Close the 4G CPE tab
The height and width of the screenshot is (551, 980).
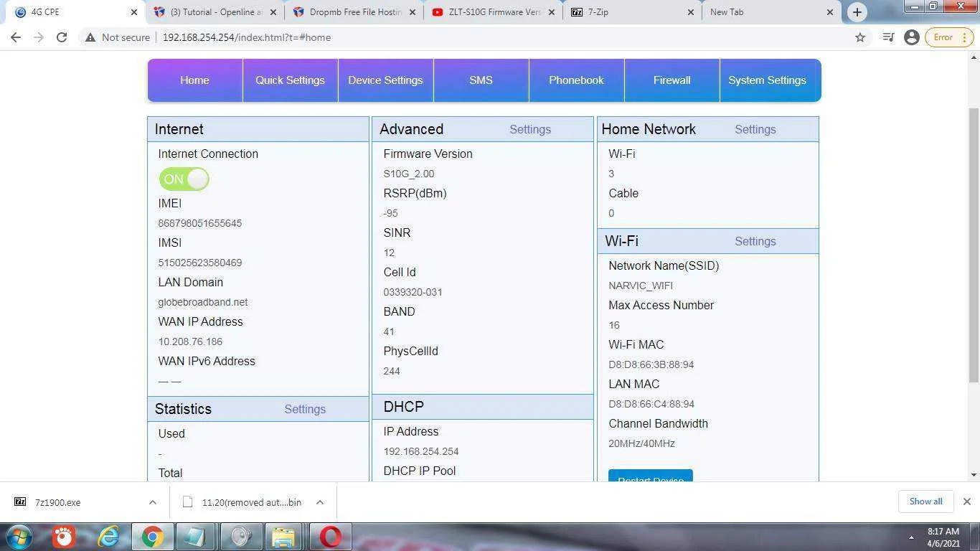(x=134, y=12)
